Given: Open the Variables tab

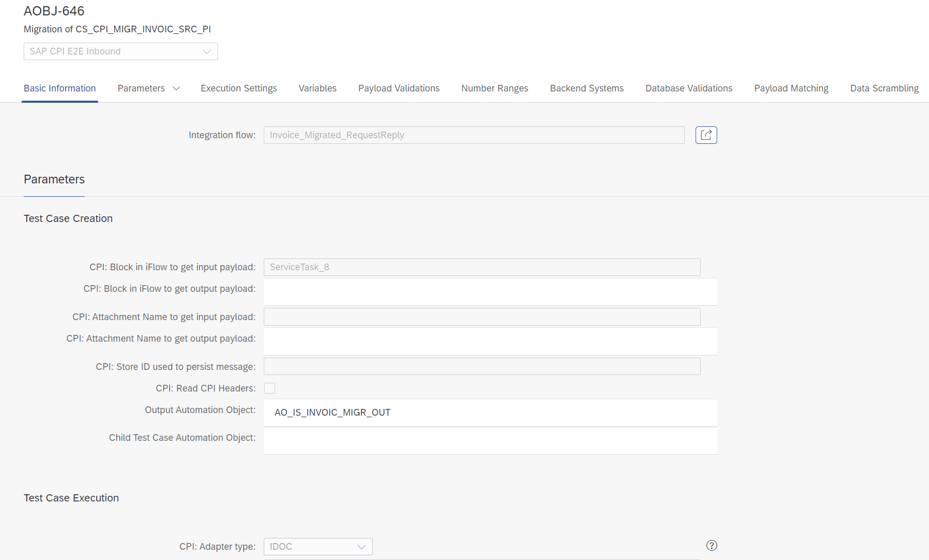Looking at the screenshot, I should [x=317, y=88].
